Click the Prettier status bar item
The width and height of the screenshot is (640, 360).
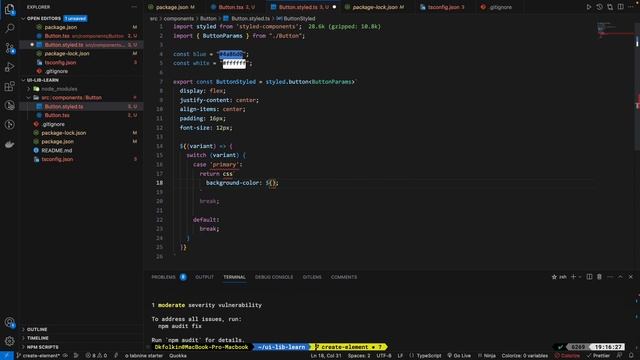[x=598, y=356]
